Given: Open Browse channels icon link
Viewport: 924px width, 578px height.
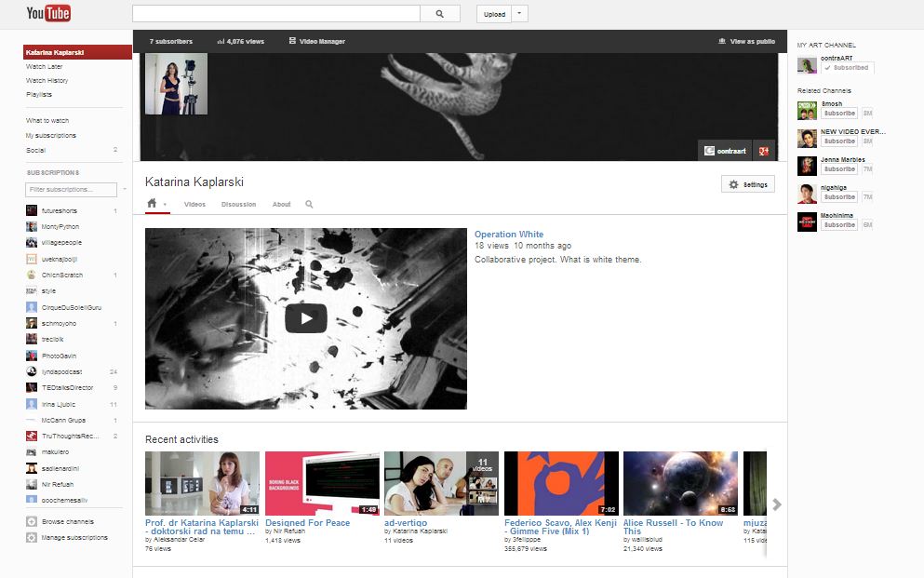Looking at the screenshot, I should click(x=32, y=521).
